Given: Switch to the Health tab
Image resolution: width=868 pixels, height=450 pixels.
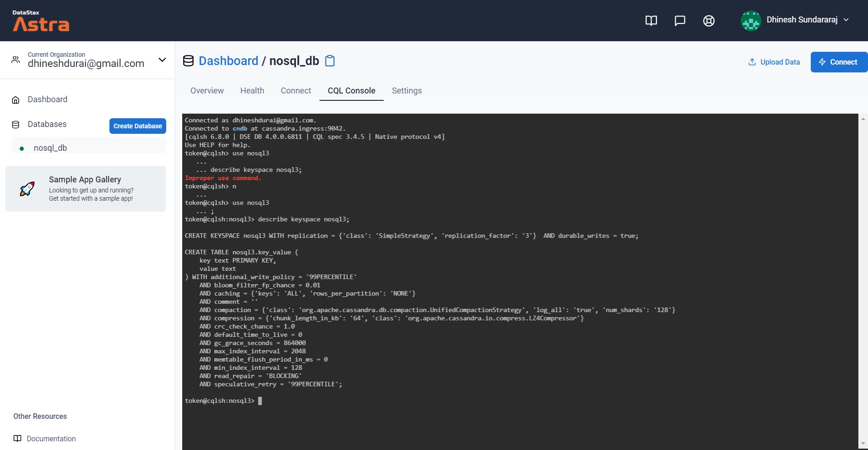Looking at the screenshot, I should click(252, 91).
